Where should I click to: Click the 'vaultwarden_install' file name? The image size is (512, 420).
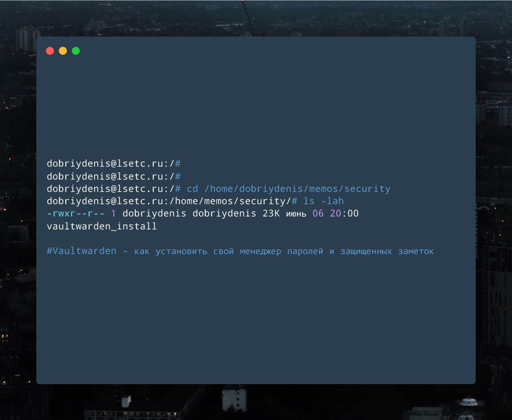click(x=102, y=226)
